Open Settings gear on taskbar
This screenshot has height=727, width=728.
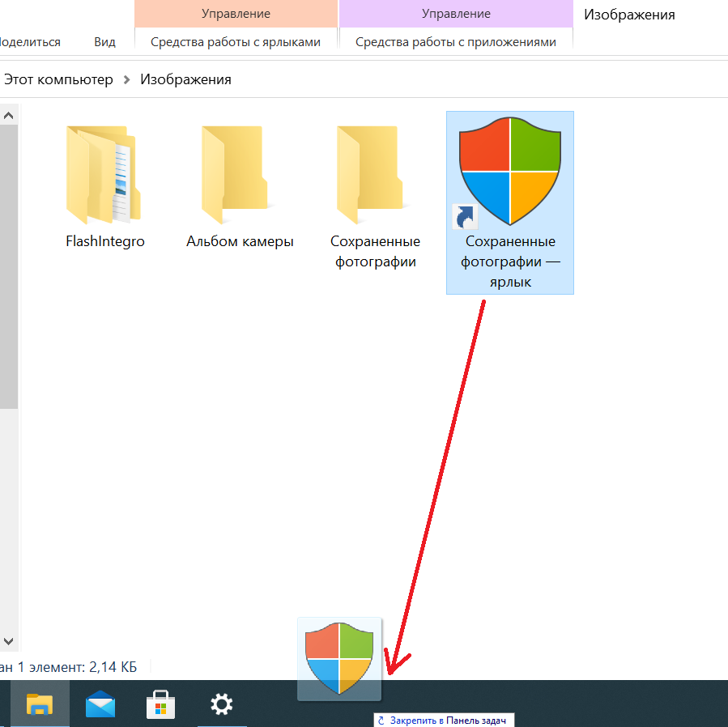(x=221, y=704)
